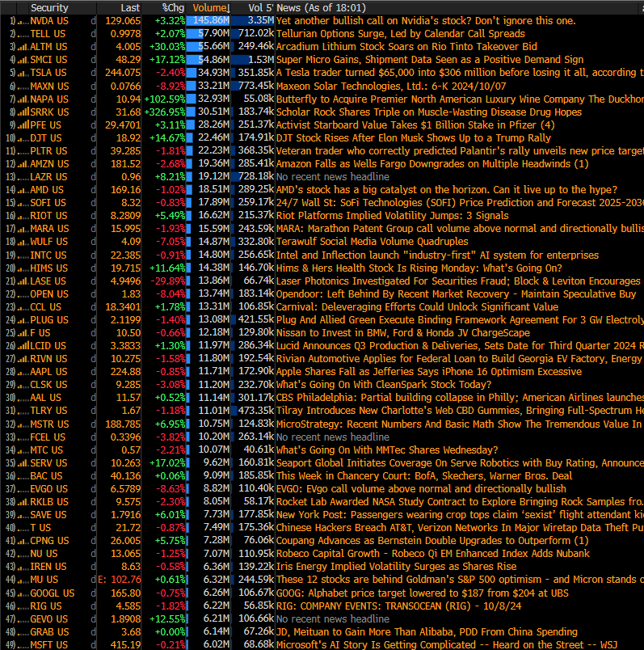Click the activity bars icon beside ALTM US

point(23,47)
